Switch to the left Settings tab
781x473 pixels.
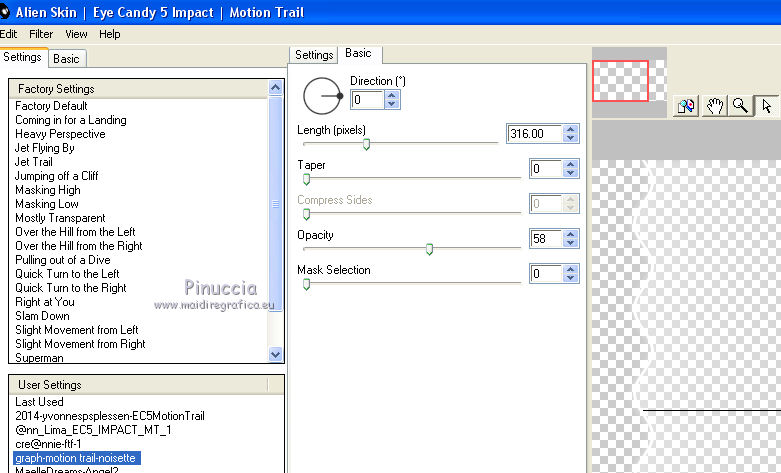point(22,57)
